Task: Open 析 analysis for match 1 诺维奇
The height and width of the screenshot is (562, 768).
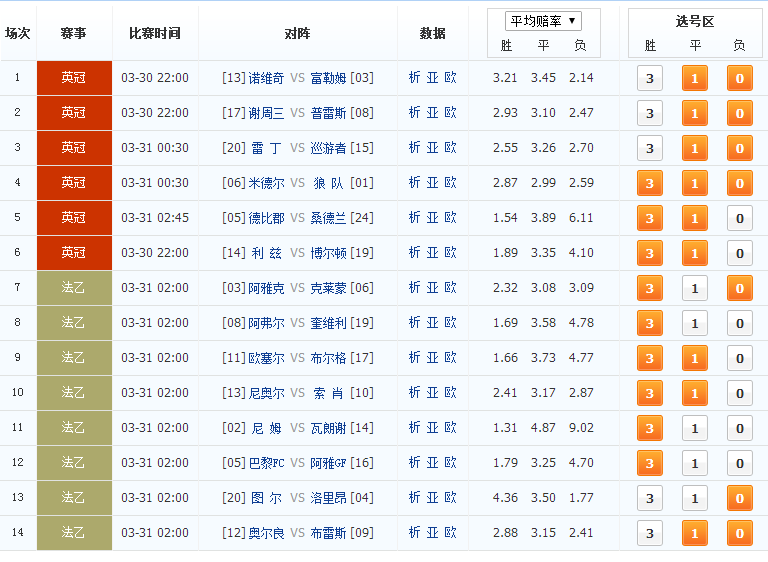Action: coord(414,77)
